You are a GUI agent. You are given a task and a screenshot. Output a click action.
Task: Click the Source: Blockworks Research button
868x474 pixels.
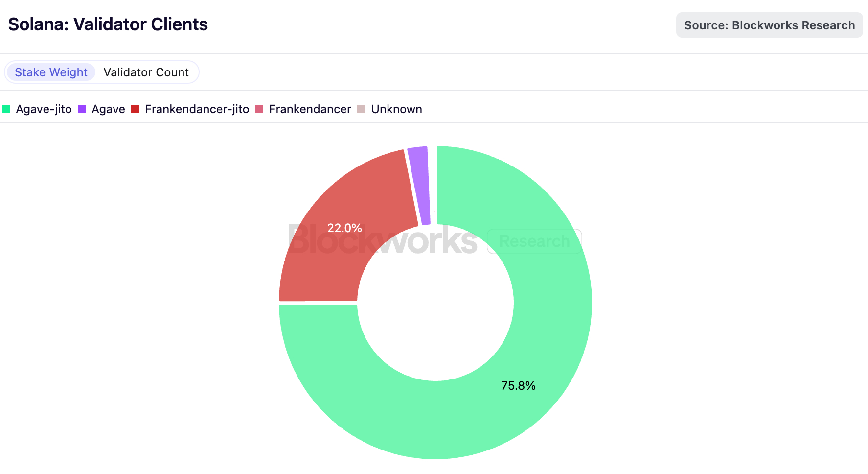(769, 25)
